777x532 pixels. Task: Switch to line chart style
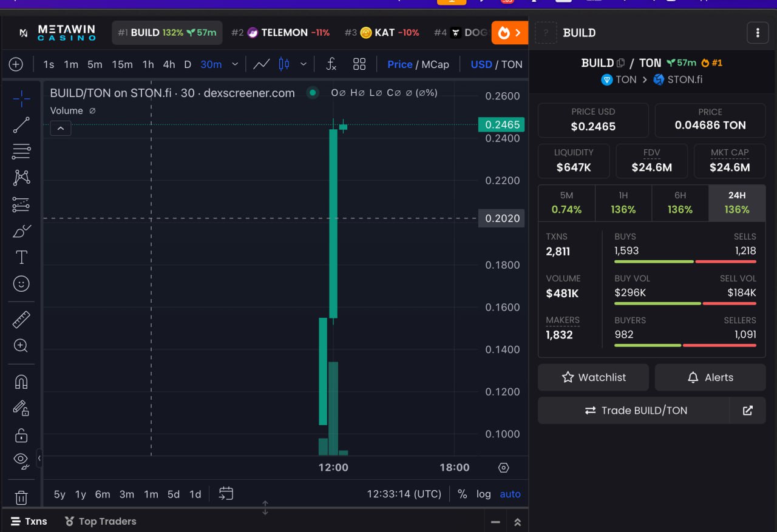pos(262,64)
